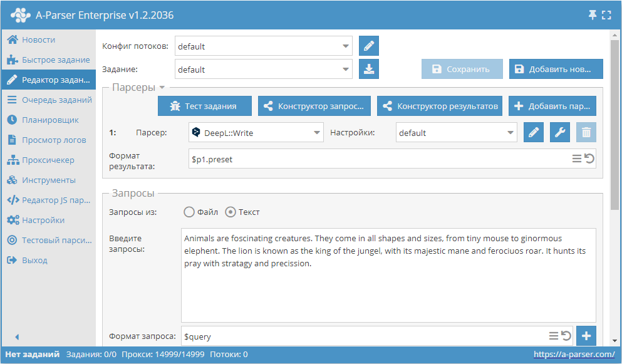622x364 pixels.
Task: Click the download icon next to Задание
Action: [369, 70]
